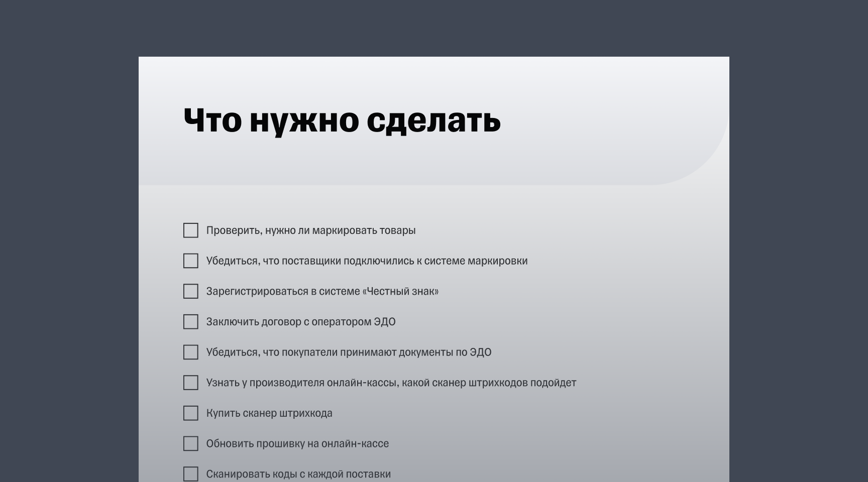Screen dimensions: 868x482
Task: Select the line 'Зарегистрироваться в системе «Честный знак»'
Action: point(323,291)
